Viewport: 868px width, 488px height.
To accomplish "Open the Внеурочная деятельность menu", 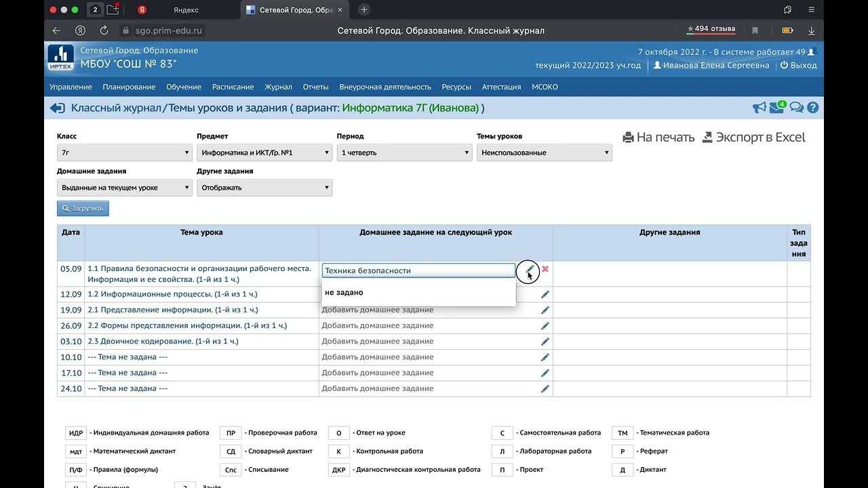I will tap(385, 87).
